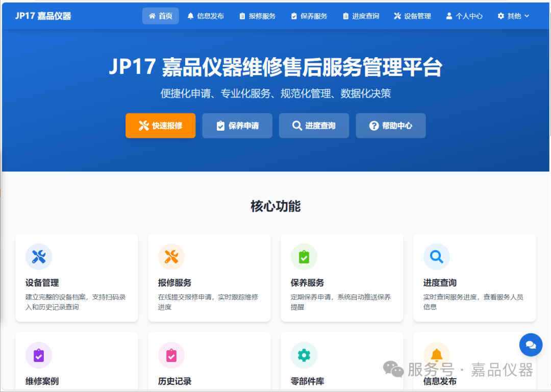Click the pink clipboard icon on 历史记录 card
The height and width of the screenshot is (392, 551).
[x=171, y=355]
